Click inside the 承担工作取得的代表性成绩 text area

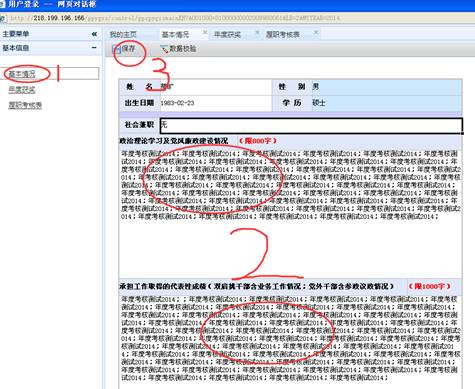290,342
